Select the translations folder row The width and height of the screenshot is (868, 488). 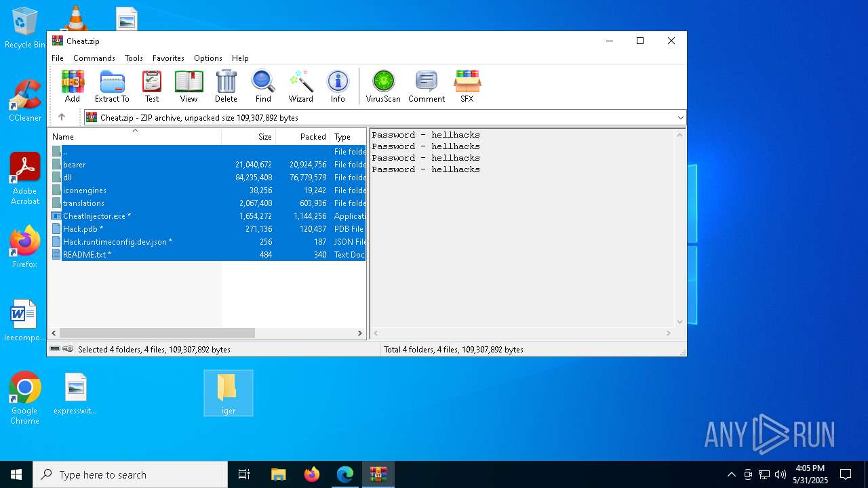click(x=208, y=203)
